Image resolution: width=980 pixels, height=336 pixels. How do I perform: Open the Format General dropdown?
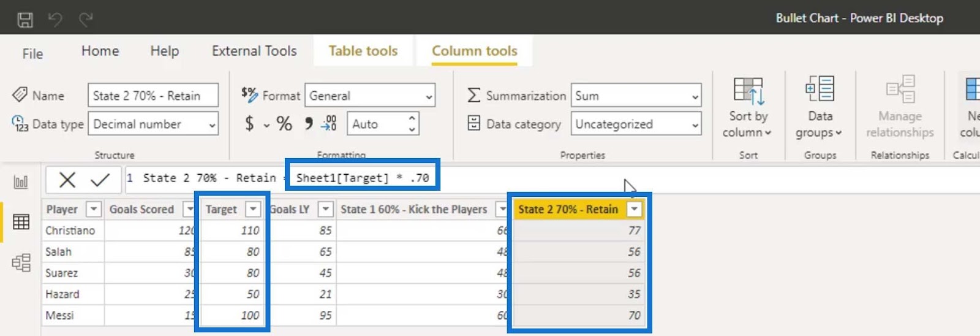[370, 96]
